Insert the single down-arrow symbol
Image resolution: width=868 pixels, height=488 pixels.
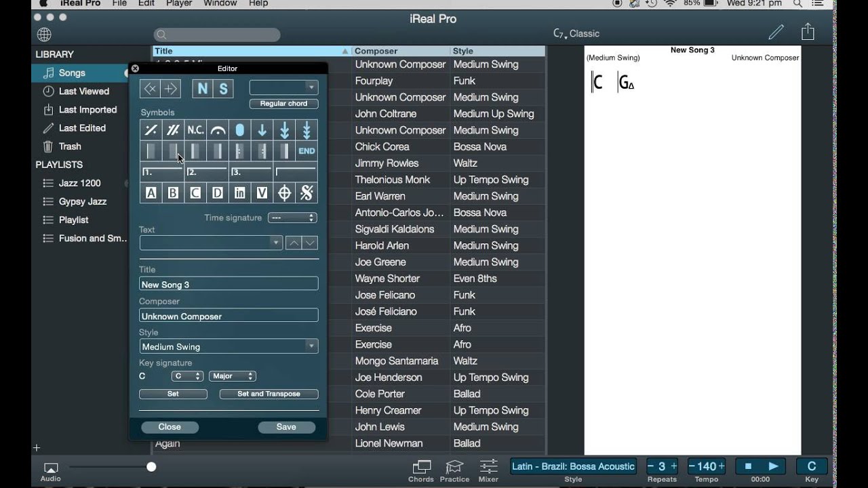coord(262,130)
